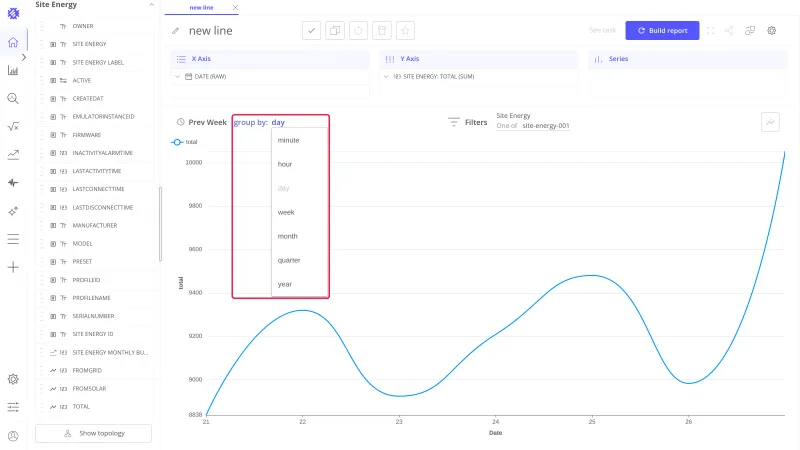Click the app logo icon
This screenshot has width=800, height=450.
click(x=13, y=13)
